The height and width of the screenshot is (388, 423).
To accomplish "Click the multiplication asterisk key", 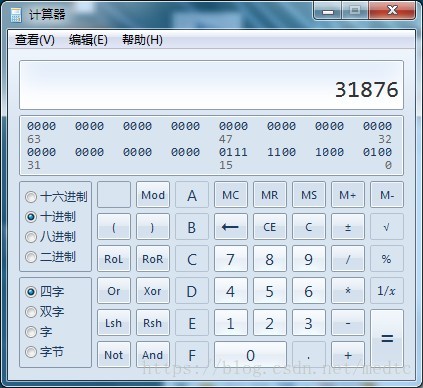I will 348,291.
